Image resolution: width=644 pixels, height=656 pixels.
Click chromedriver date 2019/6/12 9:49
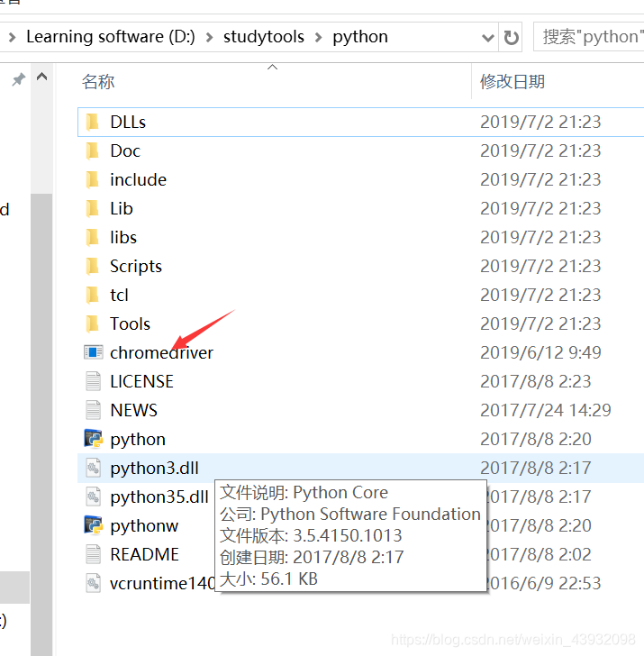tap(540, 353)
